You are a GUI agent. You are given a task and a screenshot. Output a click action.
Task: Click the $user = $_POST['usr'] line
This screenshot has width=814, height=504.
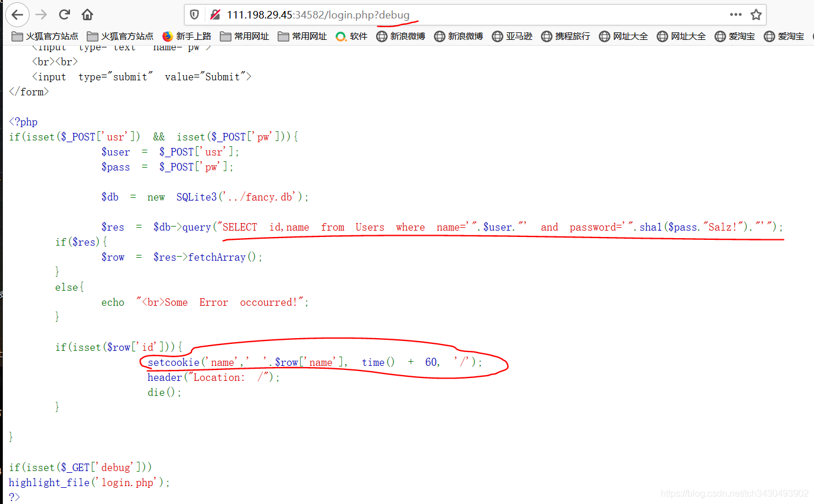point(170,152)
